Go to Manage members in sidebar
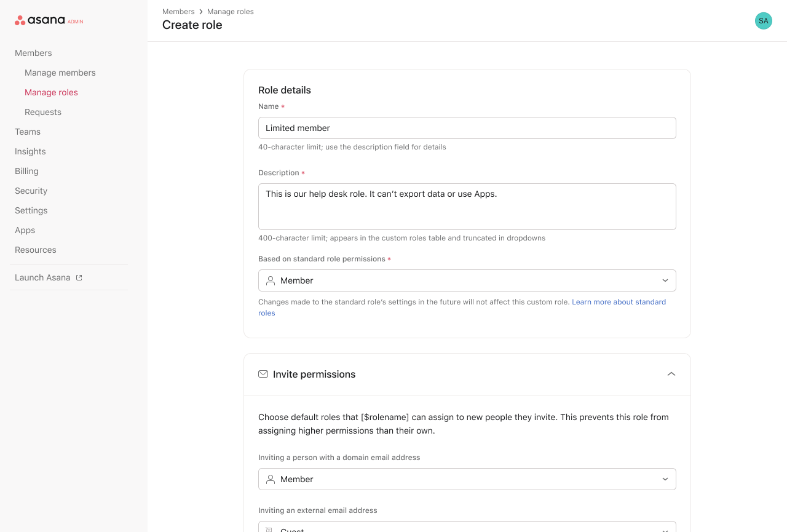The height and width of the screenshot is (532, 787). (x=60, y=73)
